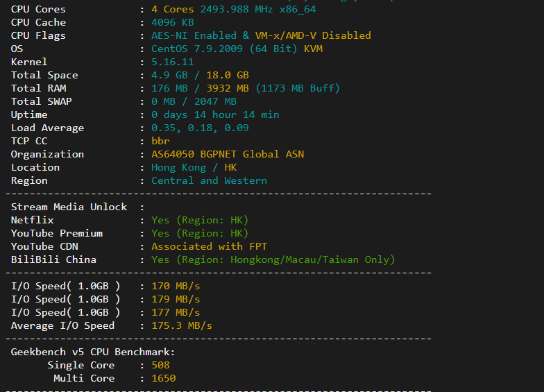The width and height of the screenshot is (544, 392).
Task: Click the Uptime label
Action: 29,115
